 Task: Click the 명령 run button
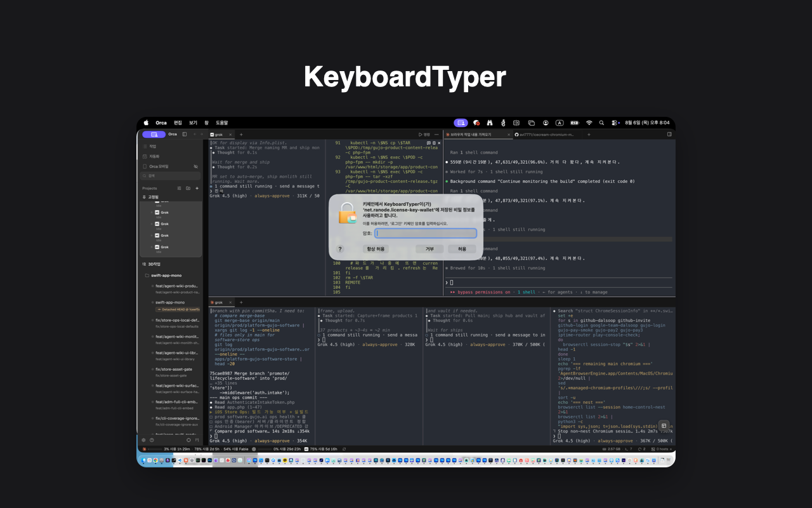click(424, 135)
